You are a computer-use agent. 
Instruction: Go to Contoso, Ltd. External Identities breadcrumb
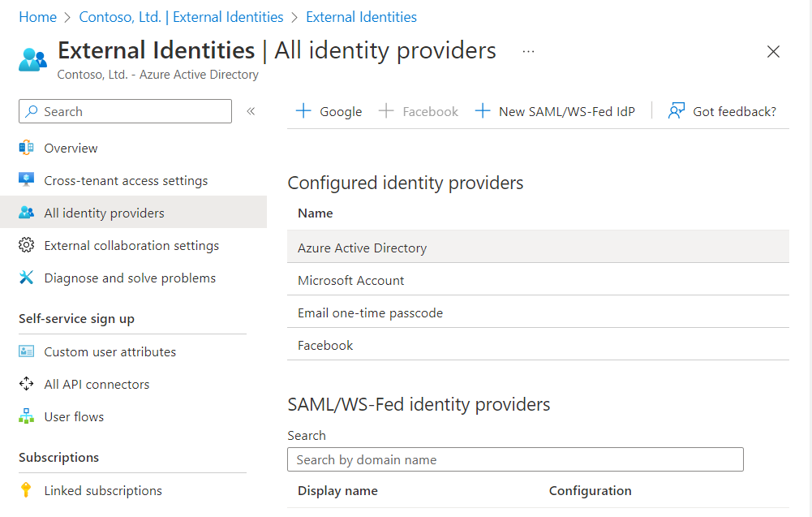pos(181,17)
